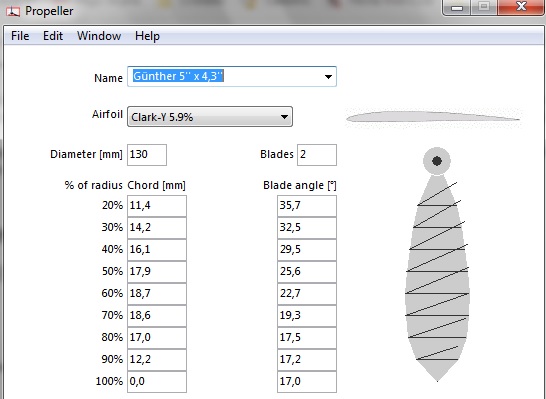Click the 20% blade angle field 35,7
Viewport: 546px width, 399px height.
pos(307,206)
